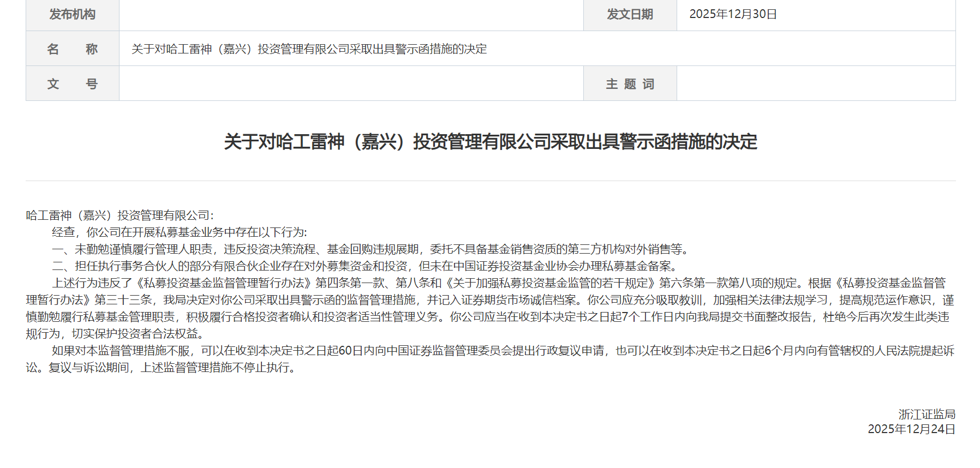This screenshot has width=980, height=468.
Task: Click the document name text in the table
Action: (x=309, y=49)
